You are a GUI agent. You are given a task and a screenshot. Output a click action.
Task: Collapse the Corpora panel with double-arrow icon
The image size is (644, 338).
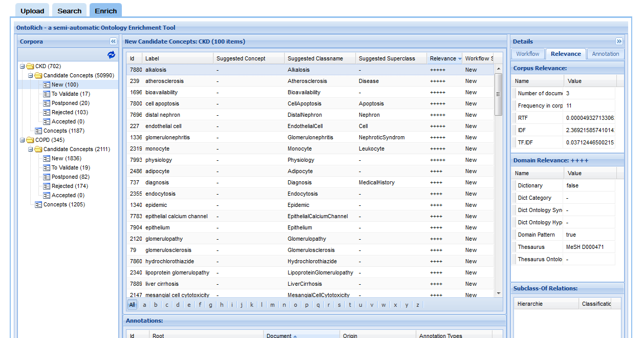click(113, 41)
